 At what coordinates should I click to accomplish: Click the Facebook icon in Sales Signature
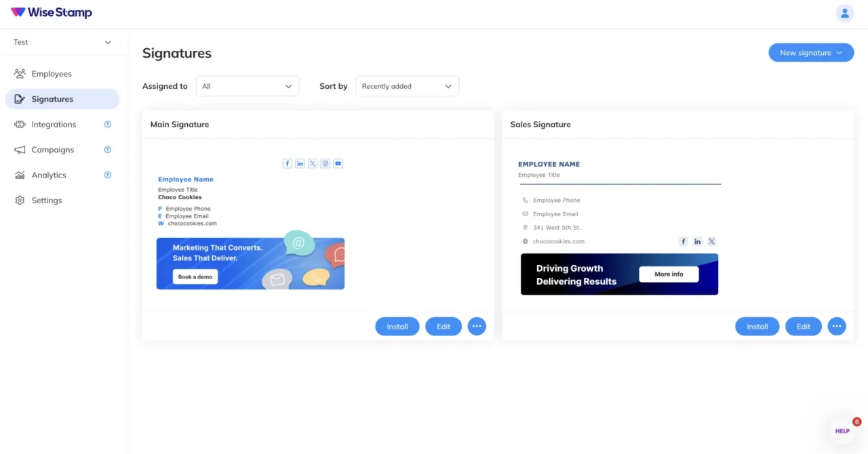(684, 241)
